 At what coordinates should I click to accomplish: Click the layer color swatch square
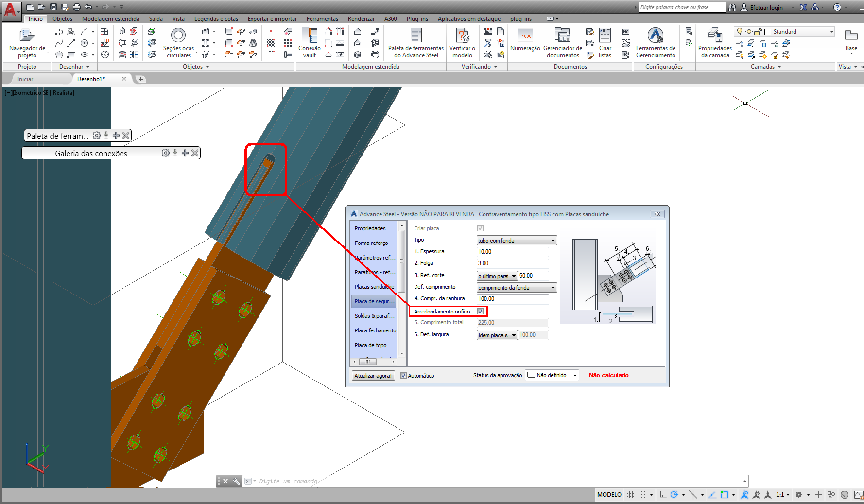tap(768, 32)
